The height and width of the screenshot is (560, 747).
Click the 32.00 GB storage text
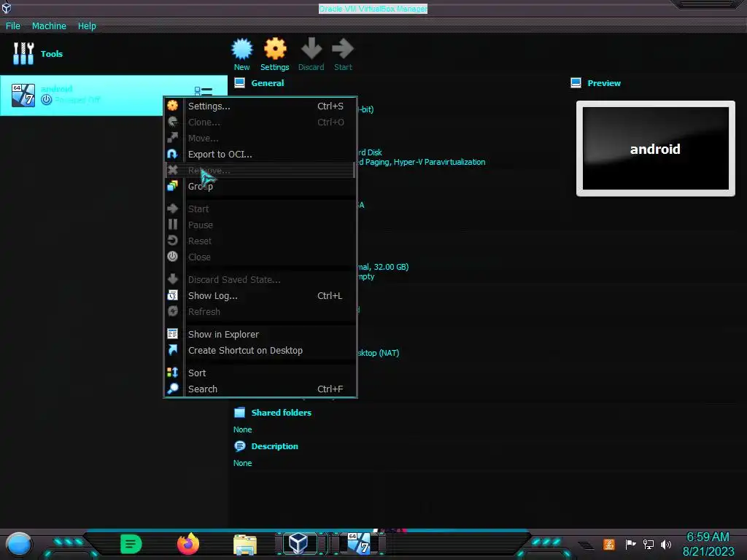[x=391, y=267]
